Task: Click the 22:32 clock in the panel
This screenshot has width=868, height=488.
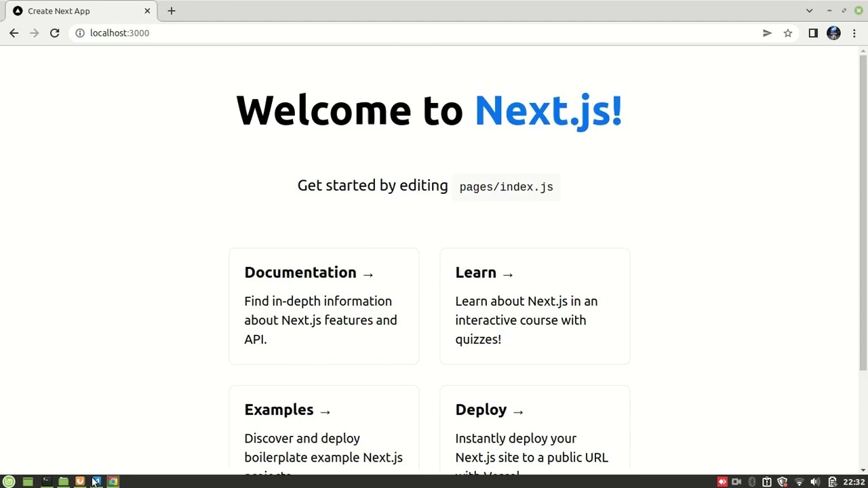Action: tap(854, 482)
